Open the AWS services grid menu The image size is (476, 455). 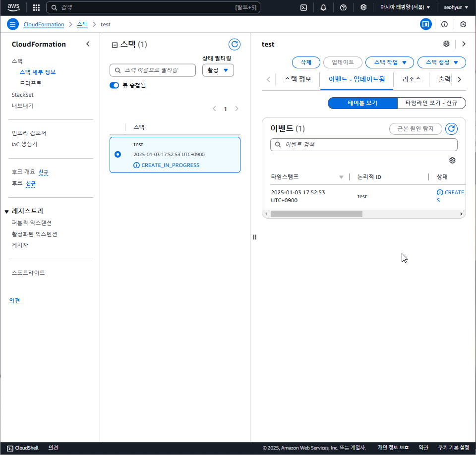tap(36, 7)
